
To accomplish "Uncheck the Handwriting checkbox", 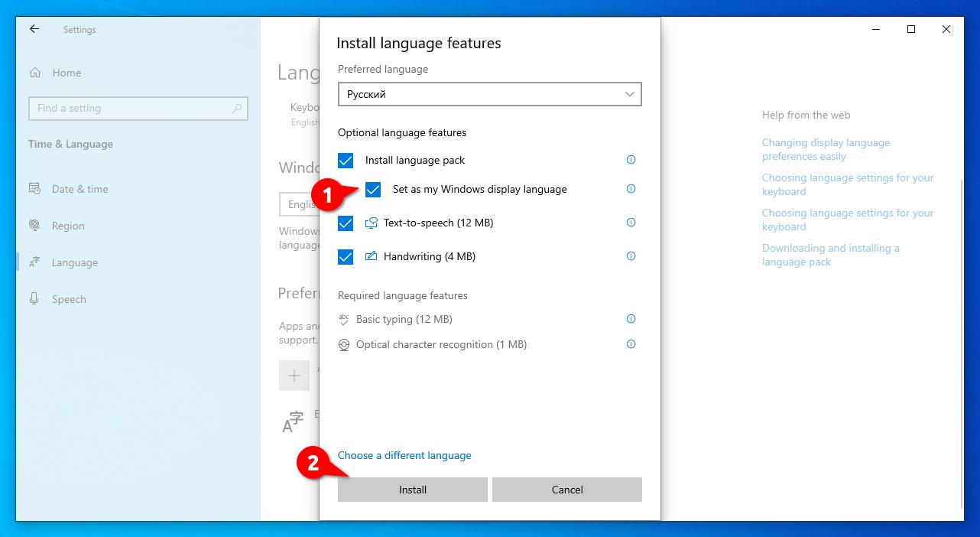I will point(346,257).
